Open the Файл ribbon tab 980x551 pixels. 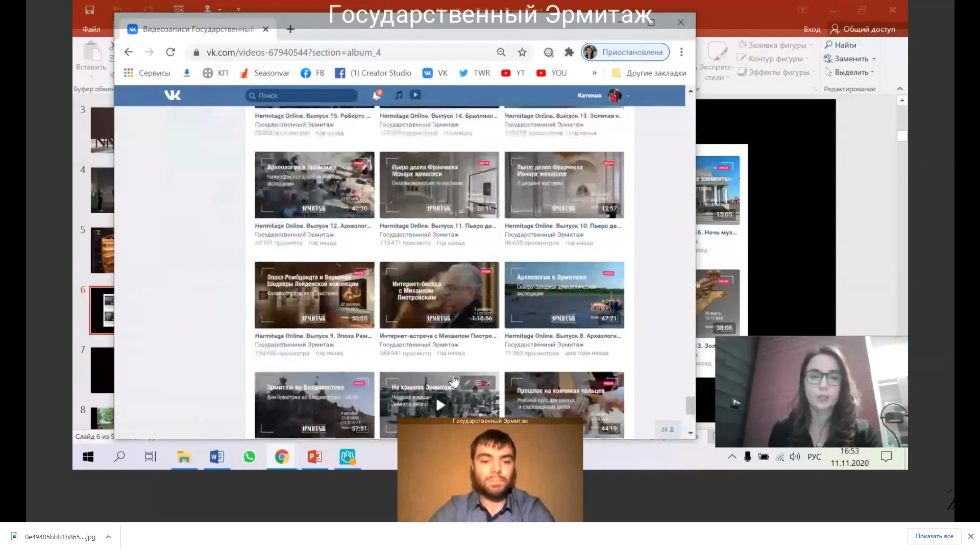coord(91,29)
